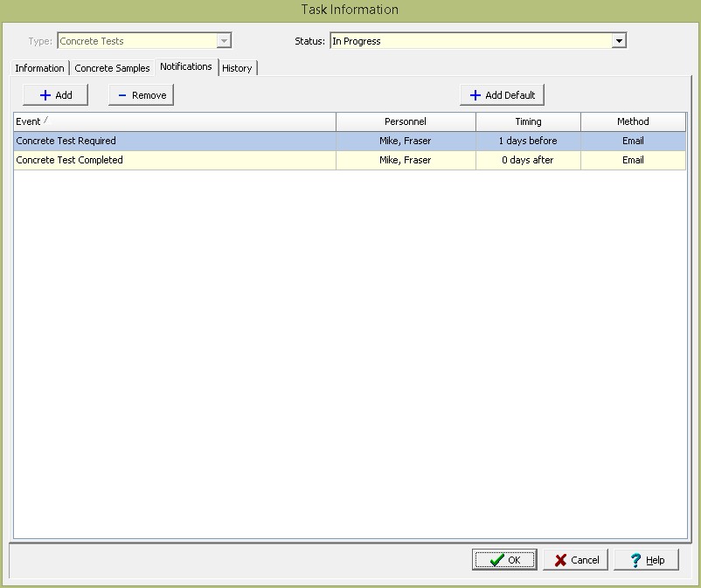701x588 pixels.
Task: Click the blue question mark Help icon
Action: pyautogui.click(x=636, y=560)
